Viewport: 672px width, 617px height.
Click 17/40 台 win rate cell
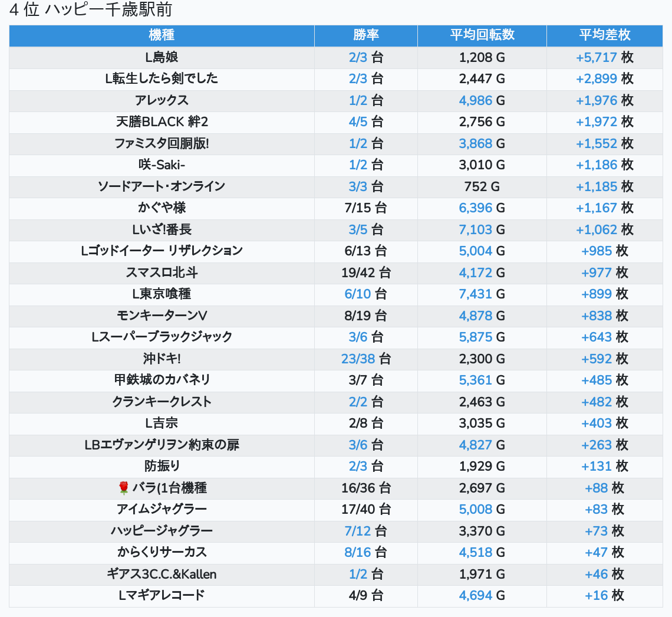(366, 510)
